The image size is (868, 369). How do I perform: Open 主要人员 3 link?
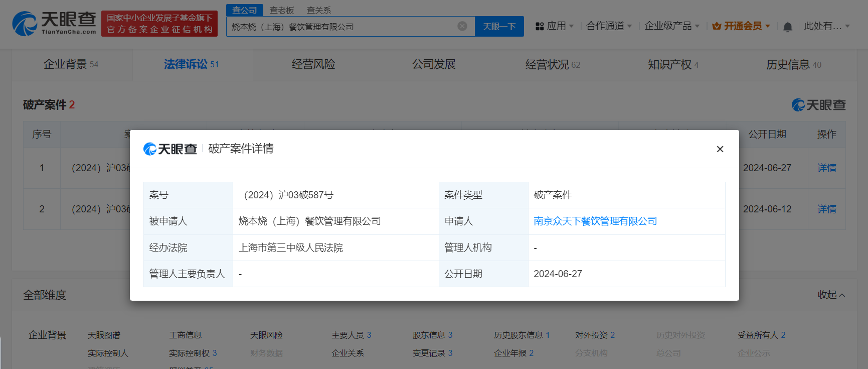click(x=351, y=335)
